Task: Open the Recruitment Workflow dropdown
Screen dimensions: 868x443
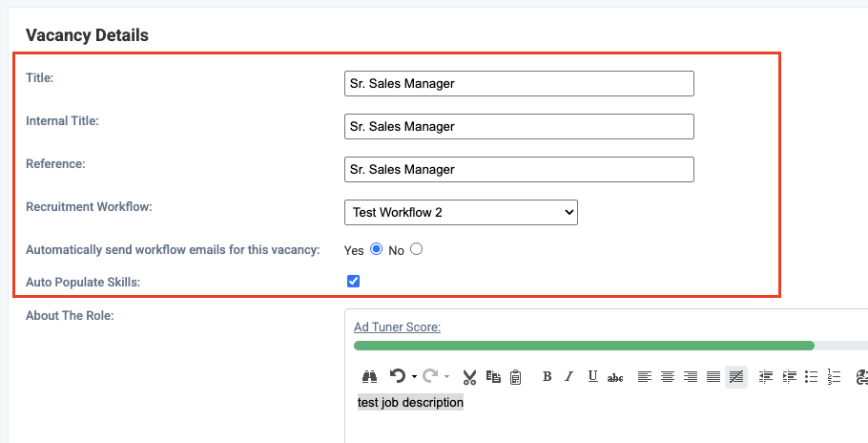Action: click(461, 212)
